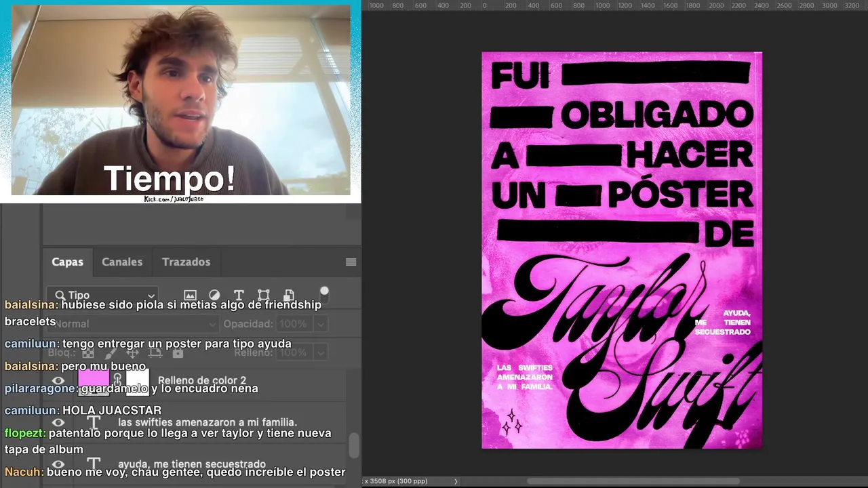Select 'ayuda, me tienen secuestrado' layer name

[x=192, y=464]
